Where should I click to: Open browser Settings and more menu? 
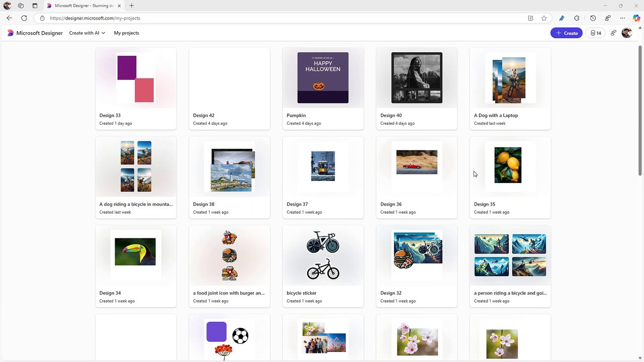click(x=622, y=18)
